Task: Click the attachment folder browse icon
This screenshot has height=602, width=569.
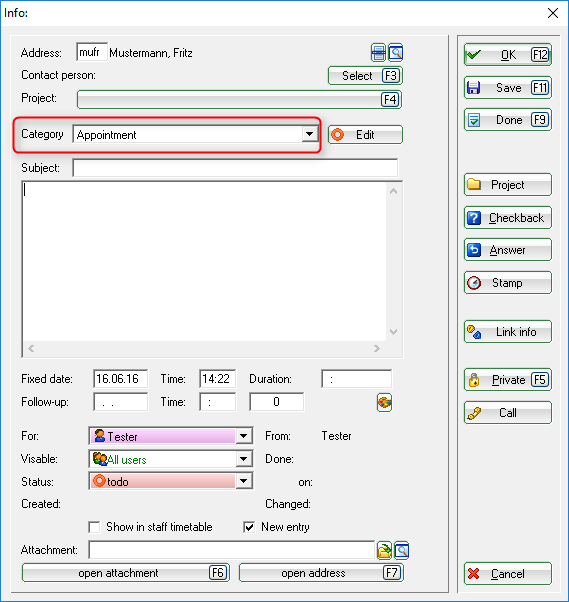Action: tap(384, 550)
